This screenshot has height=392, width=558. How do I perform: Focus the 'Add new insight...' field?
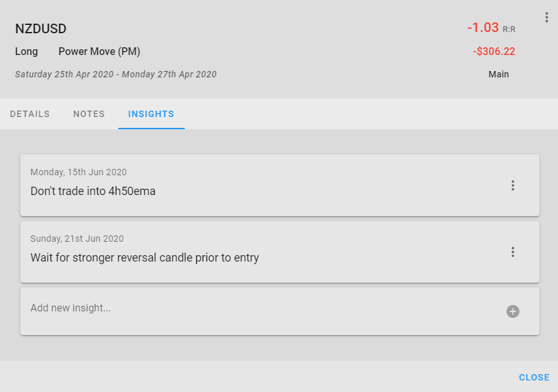tap(263, 308)
